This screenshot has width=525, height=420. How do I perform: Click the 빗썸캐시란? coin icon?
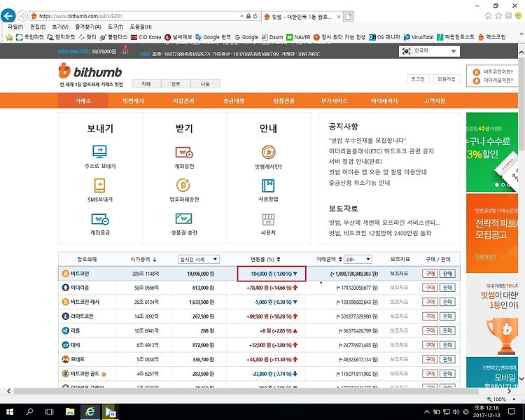(268, 152)
